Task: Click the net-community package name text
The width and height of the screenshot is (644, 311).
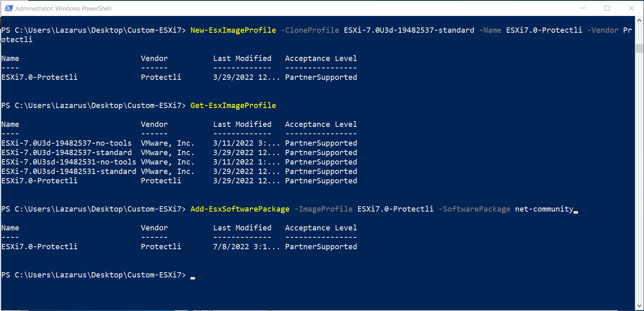Action: (x=544, y=209)
